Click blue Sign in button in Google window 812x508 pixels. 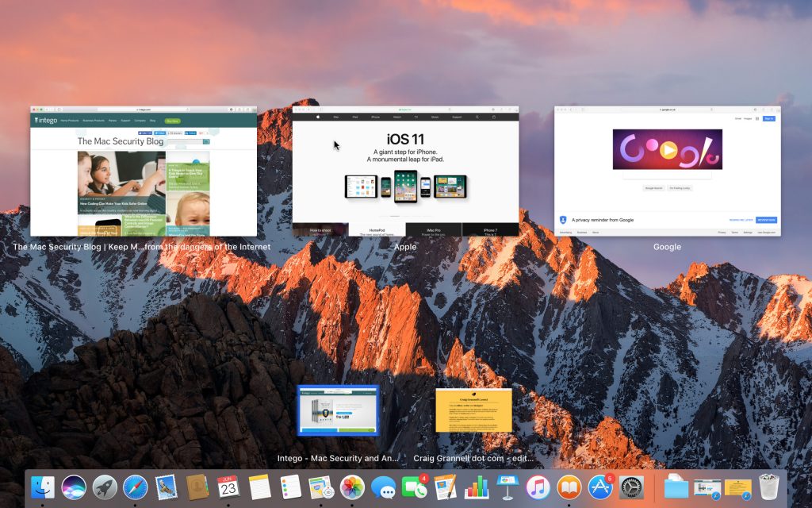tap(768, 119)
